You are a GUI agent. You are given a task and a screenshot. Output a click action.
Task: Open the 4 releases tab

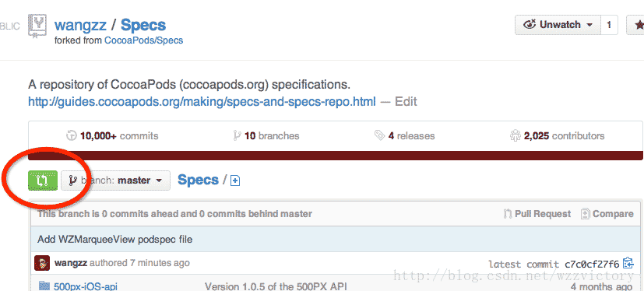(404, 135)
